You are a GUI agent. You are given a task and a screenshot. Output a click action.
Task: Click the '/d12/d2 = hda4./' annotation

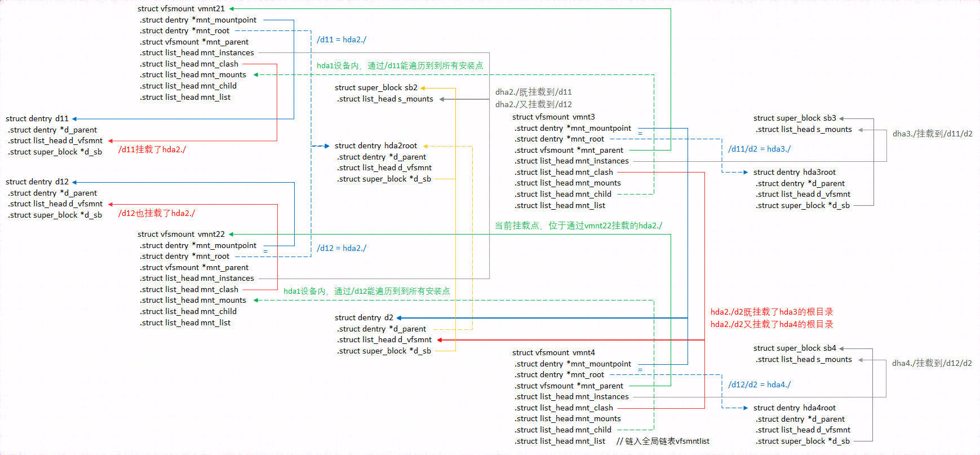pos(760,385)
